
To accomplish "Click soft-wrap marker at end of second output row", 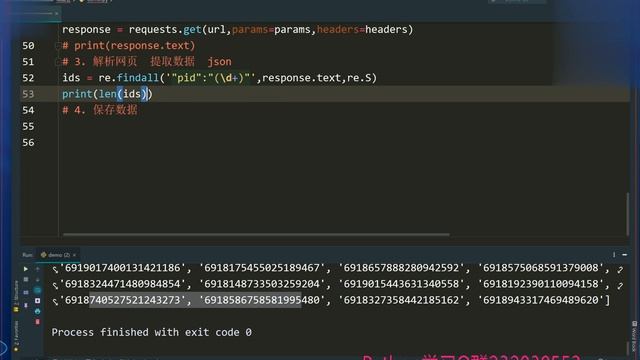I will click(x=620, y=286).
